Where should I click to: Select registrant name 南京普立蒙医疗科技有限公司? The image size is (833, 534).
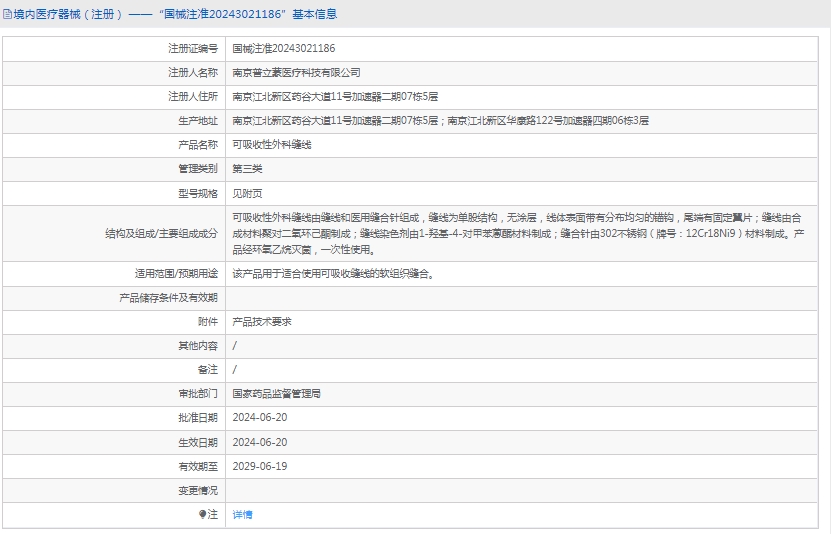pyautogui.click(x=296, y=72)
